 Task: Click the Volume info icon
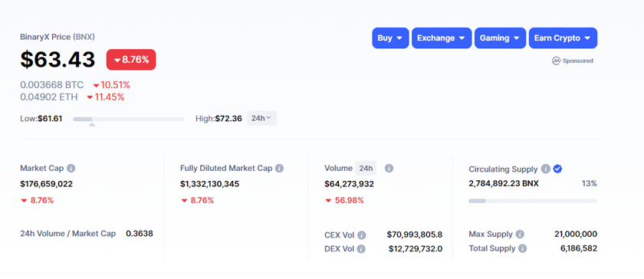tap(389, 169)
